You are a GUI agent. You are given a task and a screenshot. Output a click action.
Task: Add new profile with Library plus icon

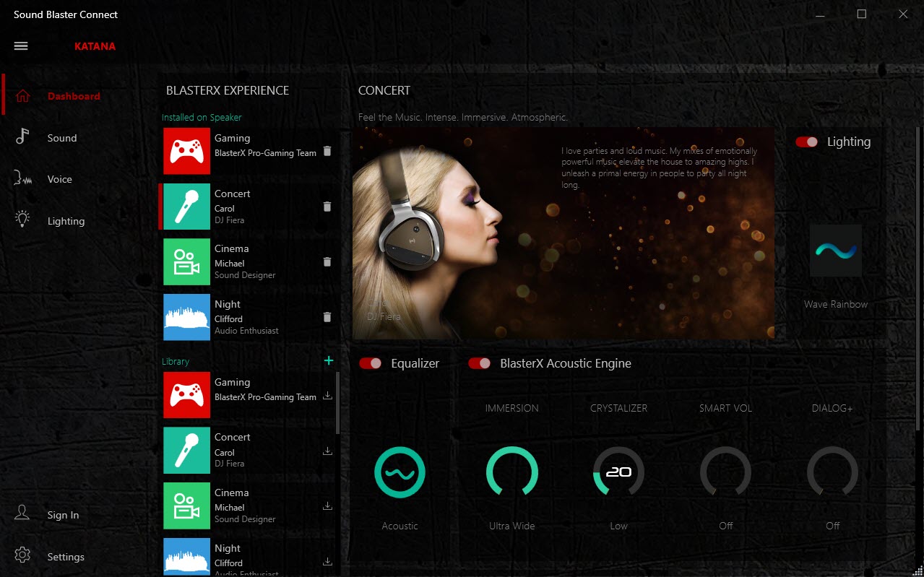(329, 360)
